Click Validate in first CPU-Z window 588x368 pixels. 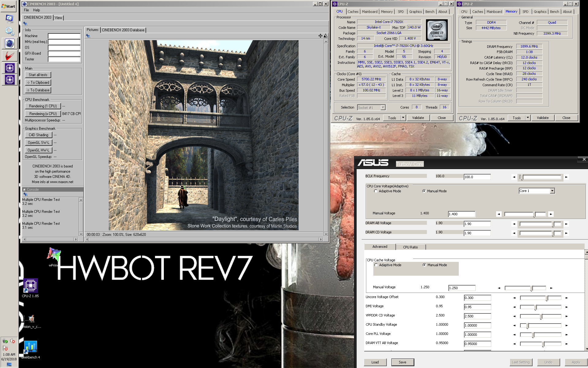(x=418, y=118)
